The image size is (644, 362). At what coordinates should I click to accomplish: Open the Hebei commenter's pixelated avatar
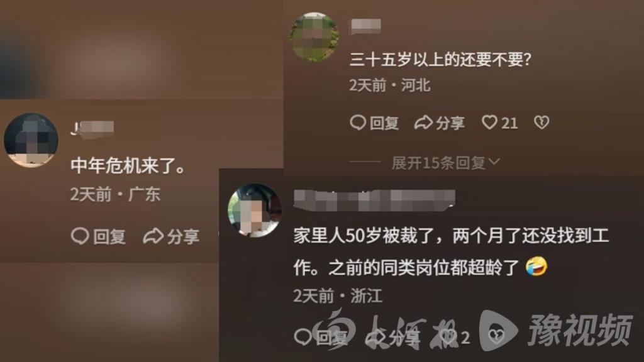[x=314, y=37]
